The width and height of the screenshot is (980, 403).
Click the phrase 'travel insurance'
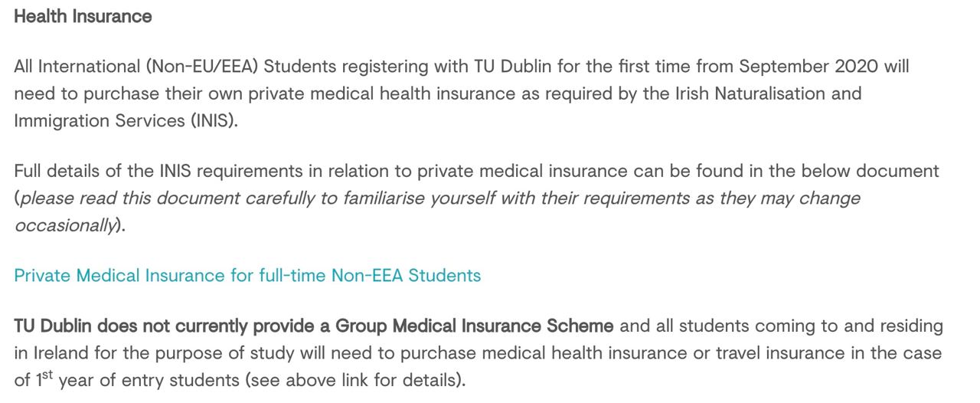[x=773, y=352]
